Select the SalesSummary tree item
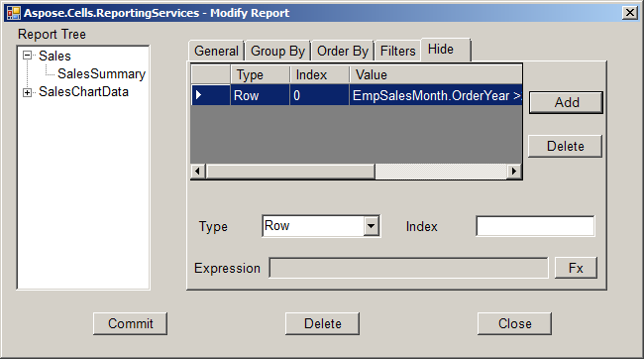The height and width of the screenshot is (359, 644). tap(101, 74)
